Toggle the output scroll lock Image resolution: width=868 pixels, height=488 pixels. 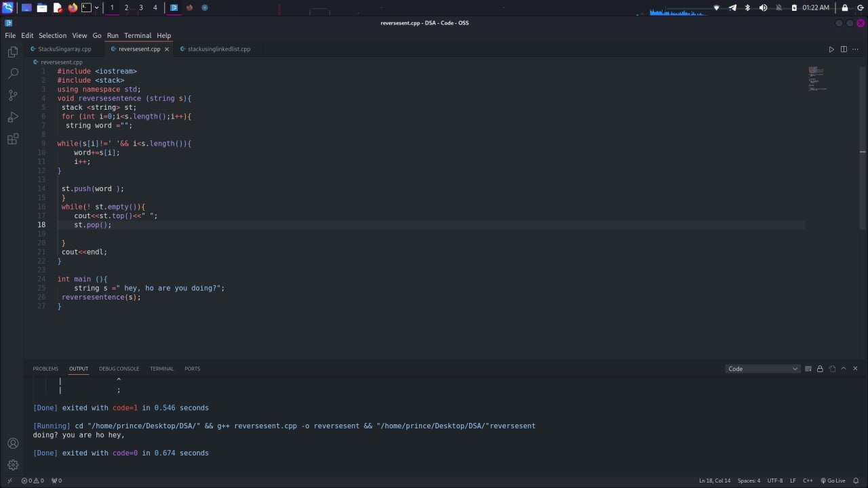(x=820, y=369)
